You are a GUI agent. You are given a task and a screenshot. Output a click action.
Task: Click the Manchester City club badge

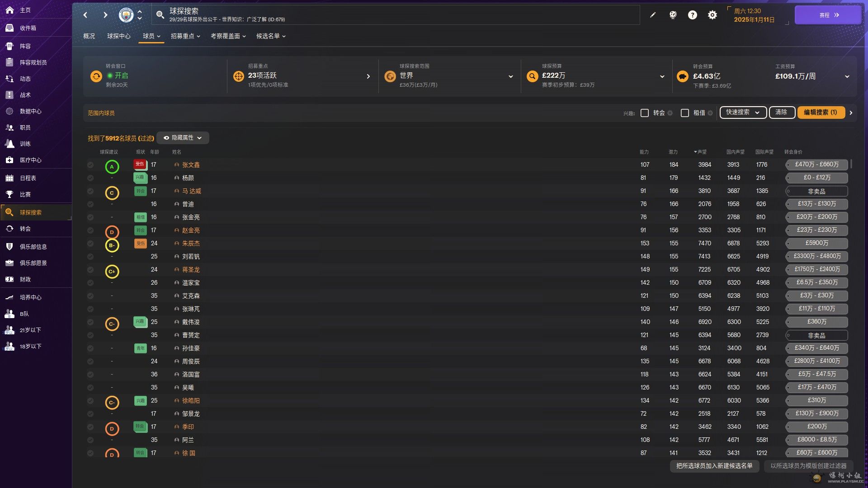tap(126, 15)
